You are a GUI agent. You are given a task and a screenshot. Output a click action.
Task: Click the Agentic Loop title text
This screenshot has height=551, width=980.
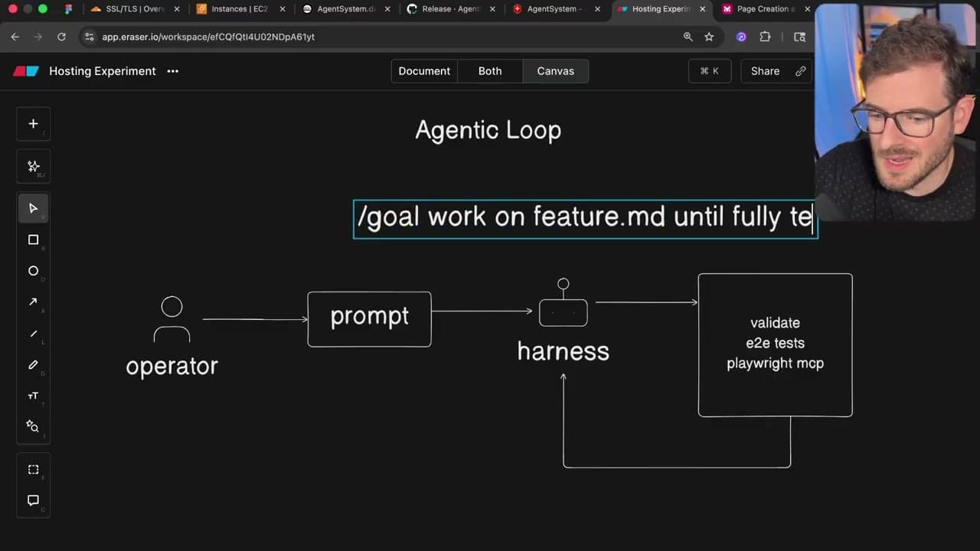pos(488,130)
